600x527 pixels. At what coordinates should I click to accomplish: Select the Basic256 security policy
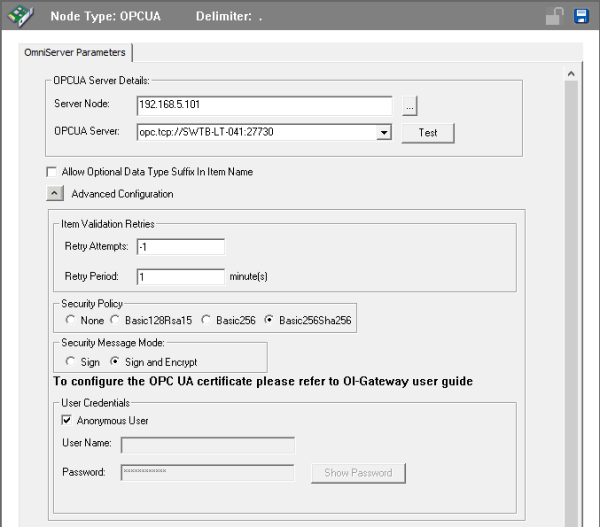pos(206,320)
